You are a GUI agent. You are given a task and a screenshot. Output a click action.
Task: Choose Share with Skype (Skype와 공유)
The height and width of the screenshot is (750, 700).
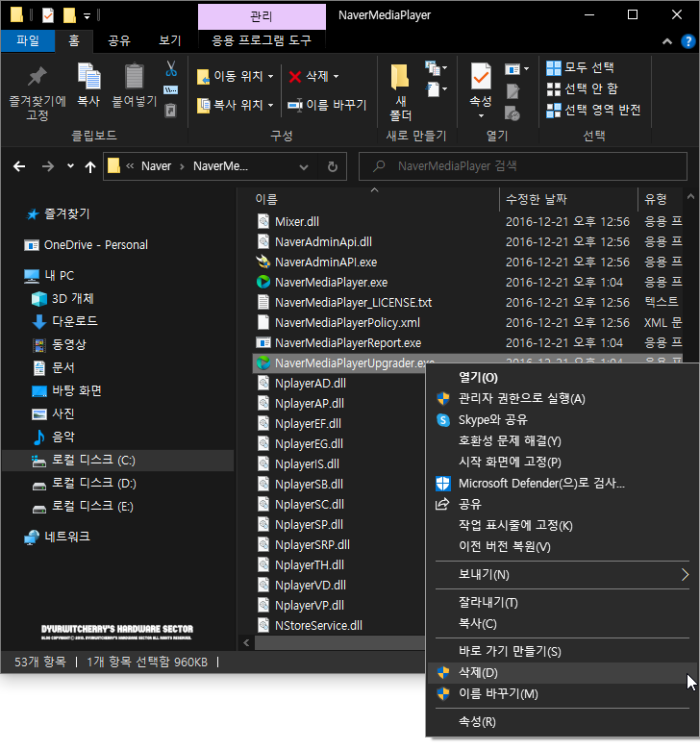coord(562,420)
